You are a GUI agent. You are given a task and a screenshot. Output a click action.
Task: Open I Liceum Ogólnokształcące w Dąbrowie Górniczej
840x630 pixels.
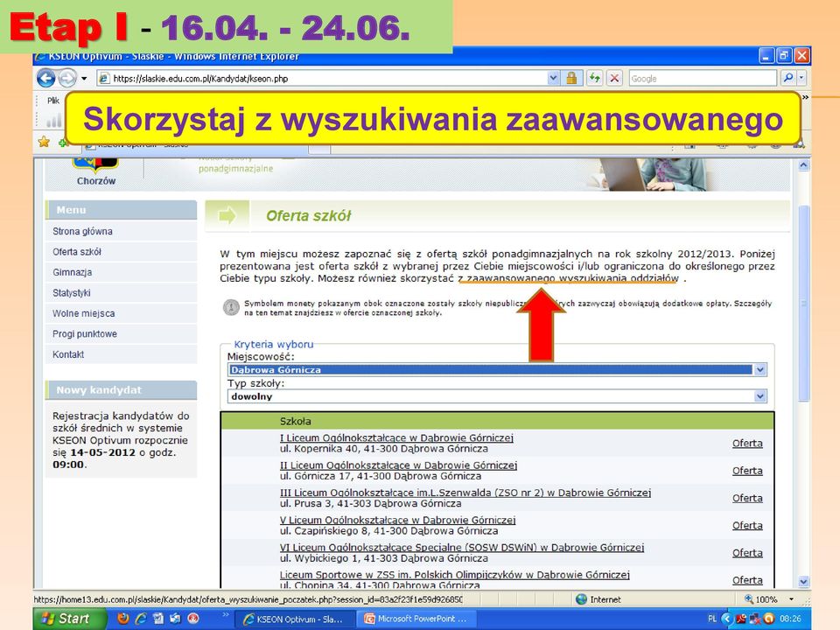click(396, 437)
